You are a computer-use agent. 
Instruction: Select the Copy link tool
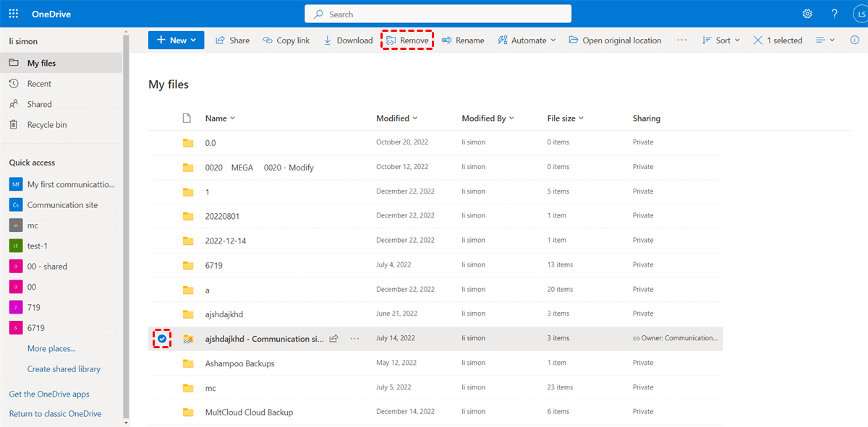coord(286,40)
